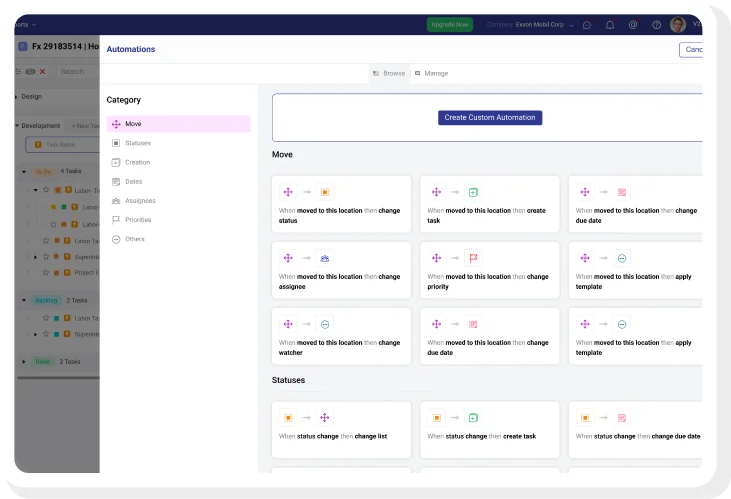Click the Priorities category flag icon
The width and height of the screenshot is (731, 499).
116,220
